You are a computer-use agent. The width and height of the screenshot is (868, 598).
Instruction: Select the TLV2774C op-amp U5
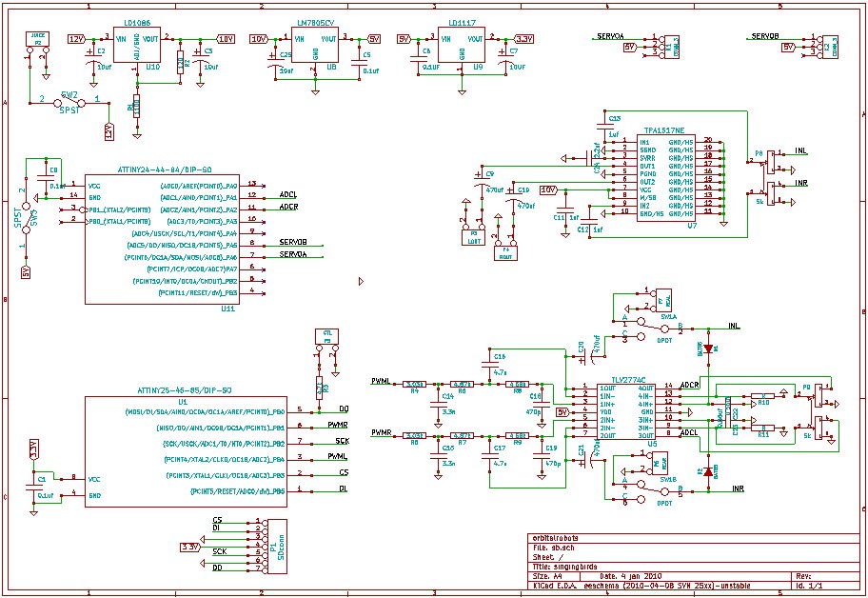tap(625, 411)
